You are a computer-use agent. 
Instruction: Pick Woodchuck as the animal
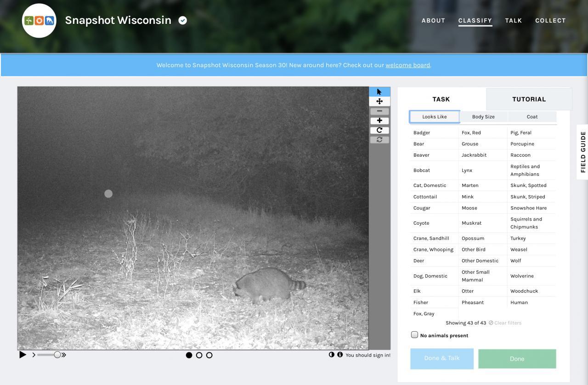(x=532, y=291)
